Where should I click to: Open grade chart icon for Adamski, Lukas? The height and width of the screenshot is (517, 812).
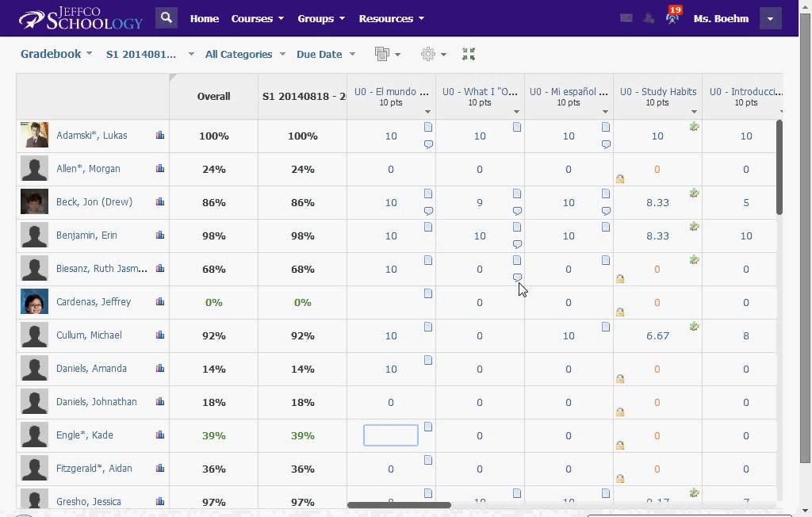(x=160, y=136)
